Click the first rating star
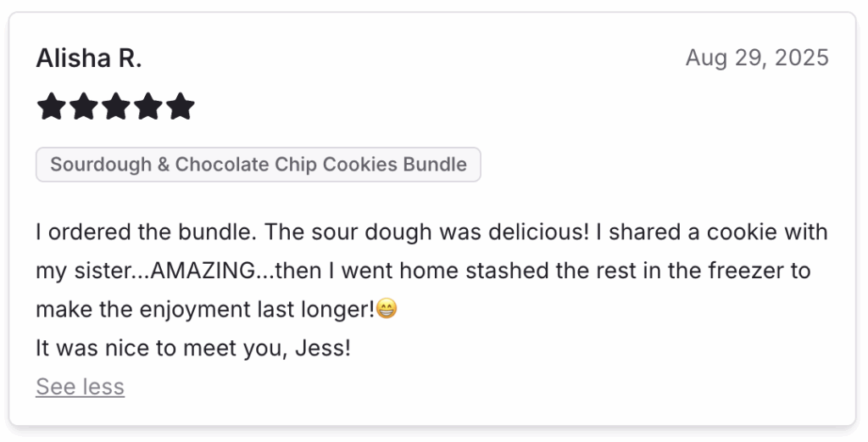Image resolution: width=868 pixels, height=442 pixels. tap(52, 107)
